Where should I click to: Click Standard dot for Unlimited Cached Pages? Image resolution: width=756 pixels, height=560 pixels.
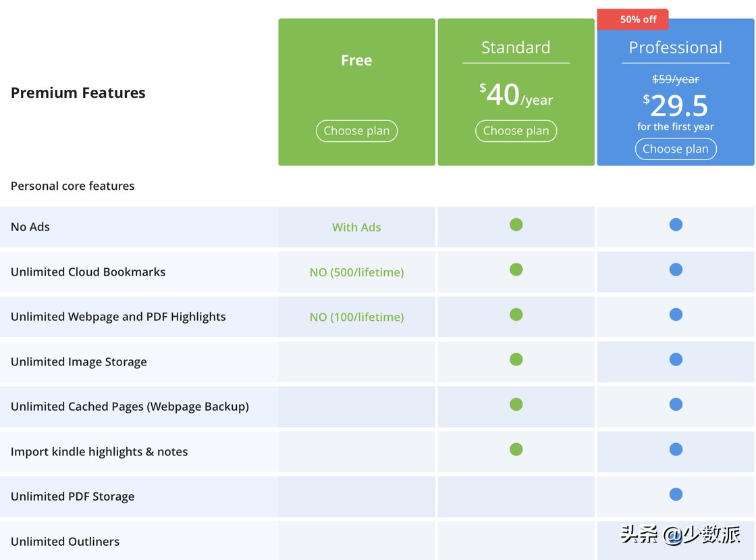point(516,405)
